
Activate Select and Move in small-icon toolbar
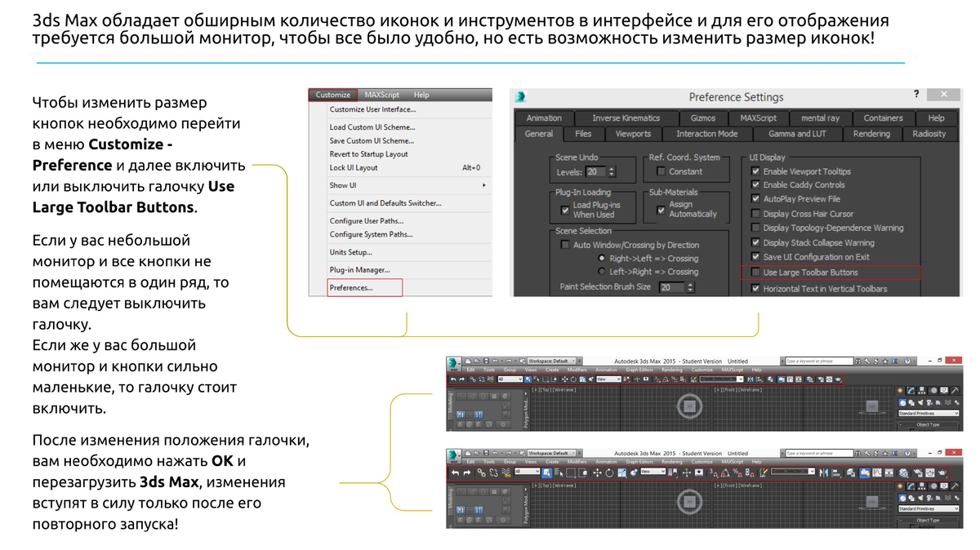pos(564,379)
